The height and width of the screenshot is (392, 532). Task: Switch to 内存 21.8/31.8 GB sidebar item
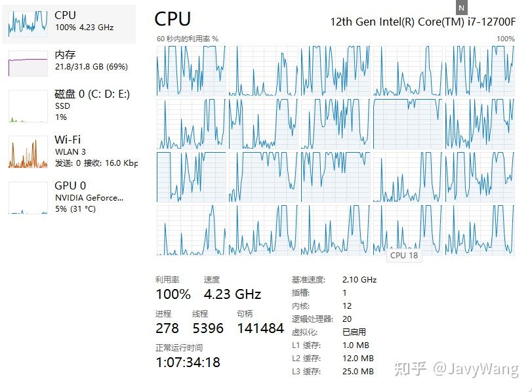click(x=69, y=64)
